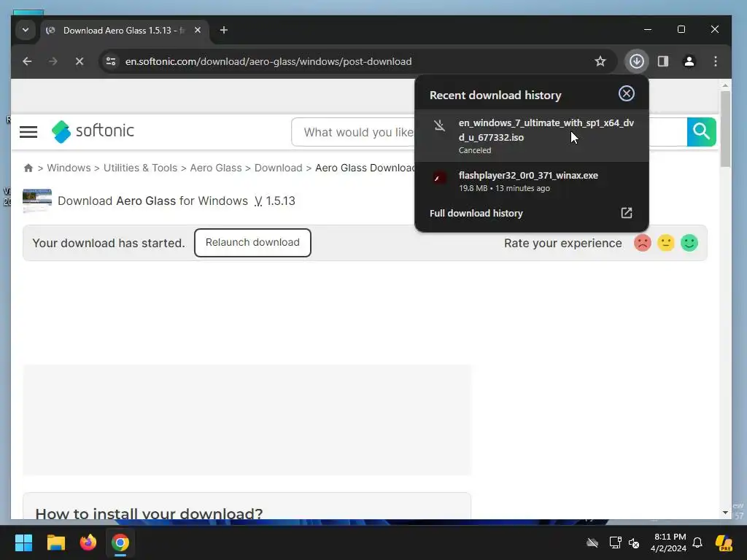The height and width of the screenshot is (560, 747).
Task: Click the flashplayer file icon
Action: [x=438, y=178]
